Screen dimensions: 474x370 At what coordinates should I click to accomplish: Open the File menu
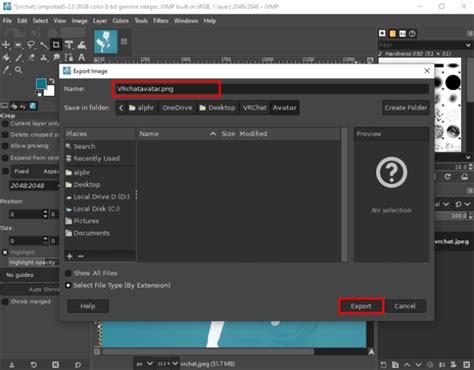pos(7,21)
